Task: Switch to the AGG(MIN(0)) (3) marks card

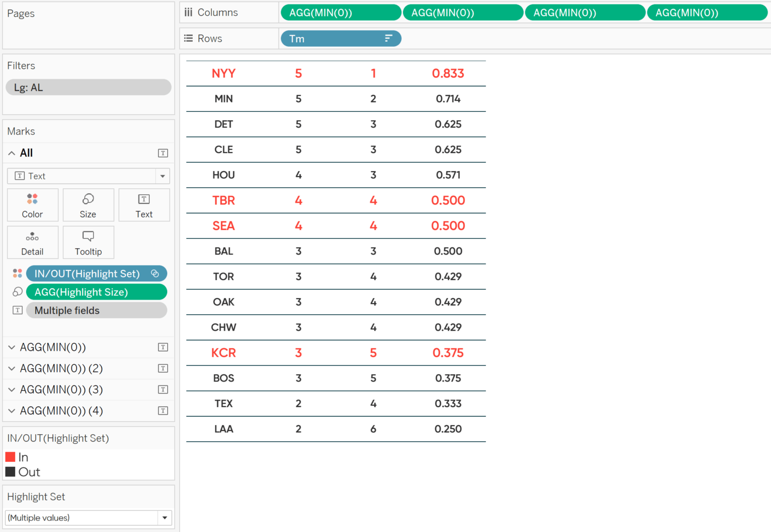Action: pyautogui.click(x=60, y=389)
